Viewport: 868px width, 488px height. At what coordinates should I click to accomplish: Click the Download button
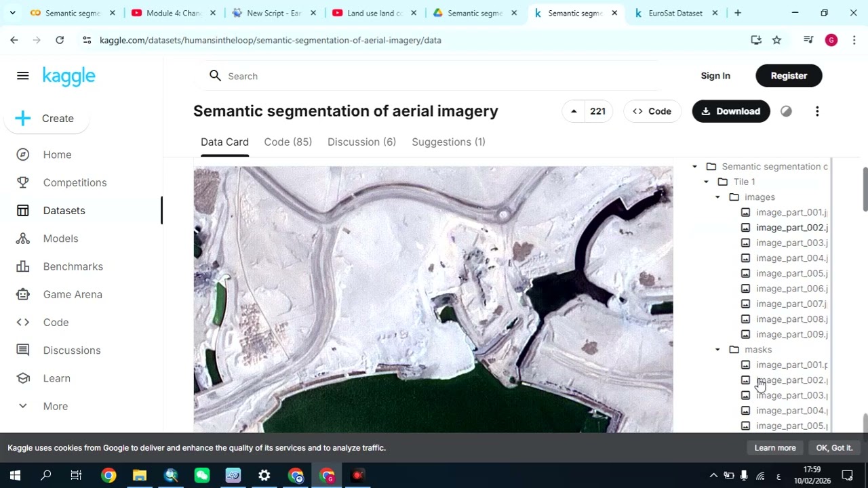(731, 111)
